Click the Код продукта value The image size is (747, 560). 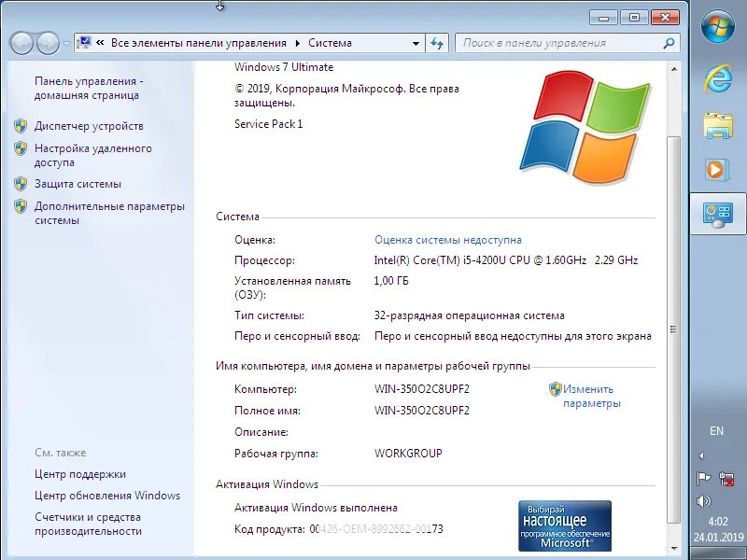376,529
